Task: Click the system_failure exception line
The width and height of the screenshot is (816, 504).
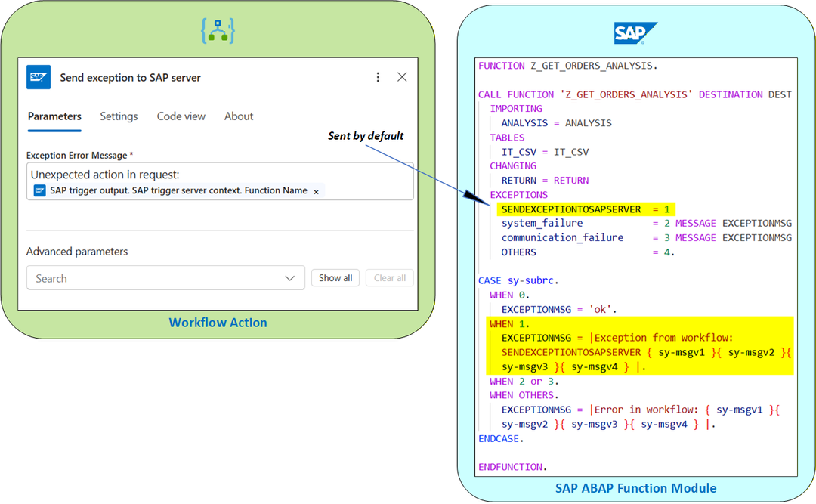Action: coord(646,224)
